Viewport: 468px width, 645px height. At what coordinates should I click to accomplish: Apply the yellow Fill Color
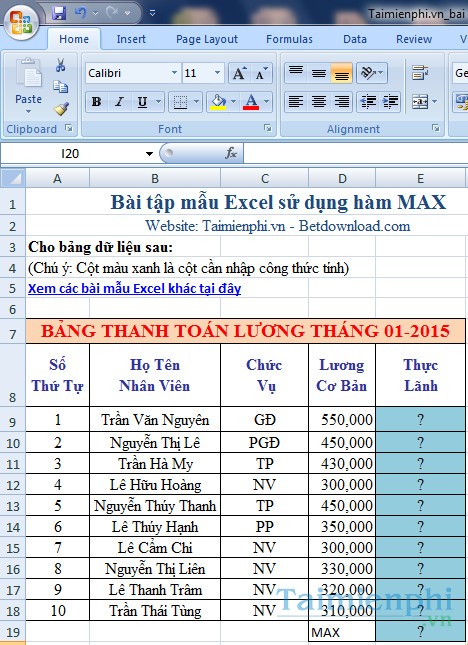click(x=218, y=102)
